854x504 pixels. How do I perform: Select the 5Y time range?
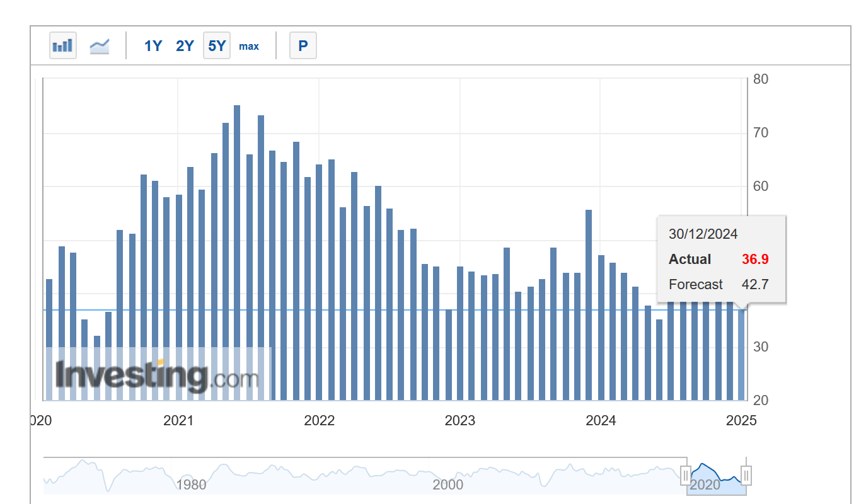click(217, 45)
